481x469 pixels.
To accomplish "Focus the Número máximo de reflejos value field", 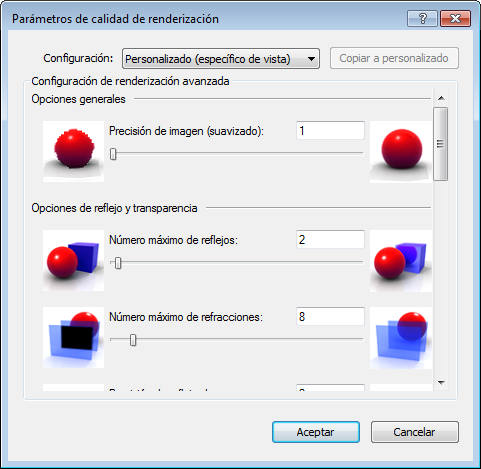I will (330, 239).
